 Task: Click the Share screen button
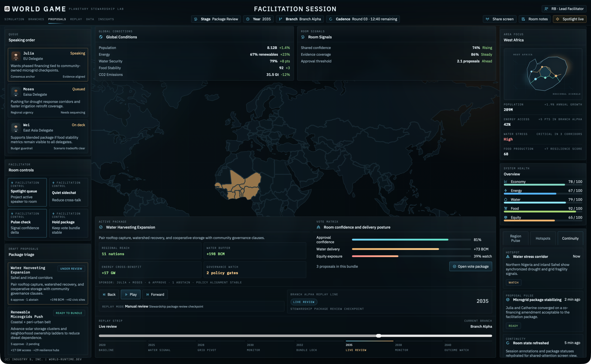click(x=499, y=19)
